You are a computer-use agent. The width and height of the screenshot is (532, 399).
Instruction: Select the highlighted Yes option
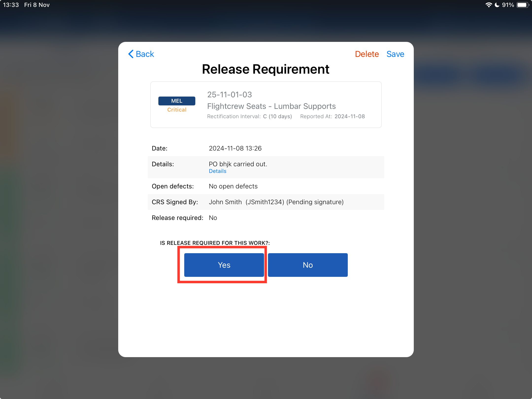coord(224,265)
